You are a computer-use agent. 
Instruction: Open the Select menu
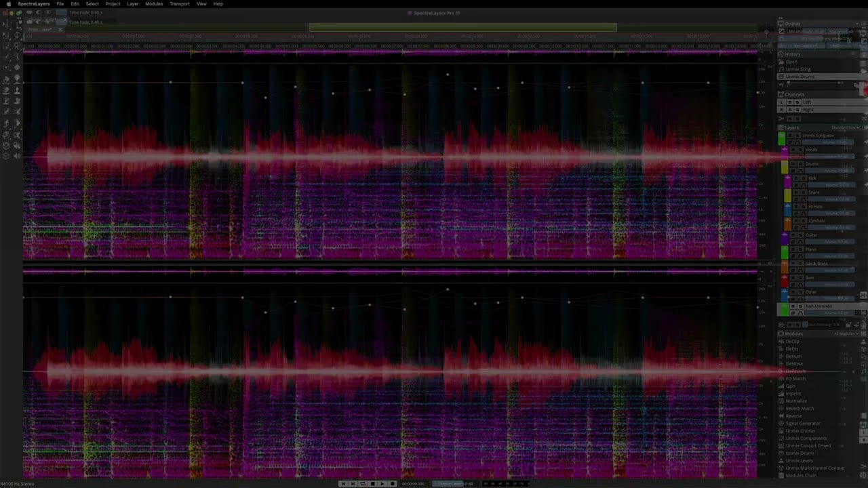click(92, 3)
